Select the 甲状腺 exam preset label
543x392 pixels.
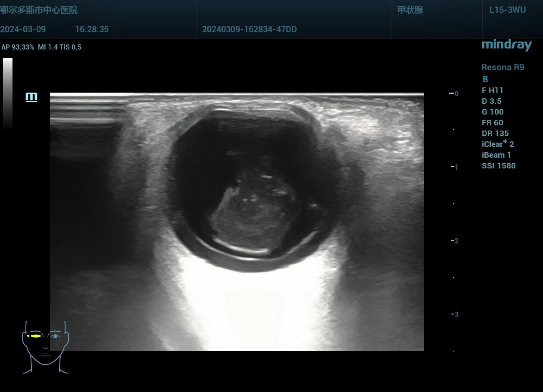(x=410, y=10)
